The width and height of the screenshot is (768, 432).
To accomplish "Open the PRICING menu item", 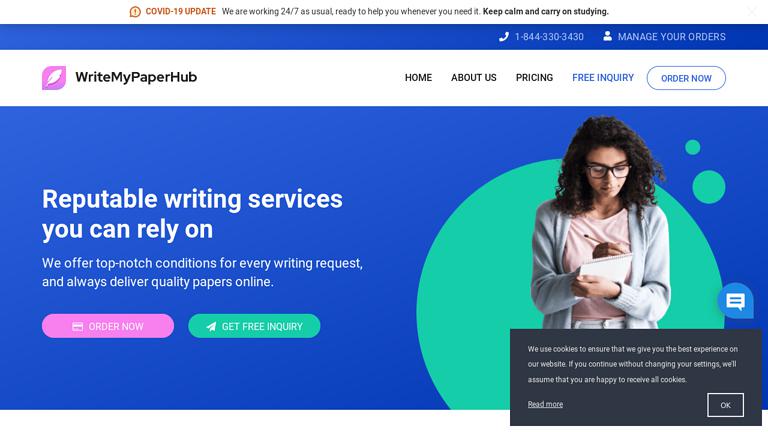I will [534, 78].
